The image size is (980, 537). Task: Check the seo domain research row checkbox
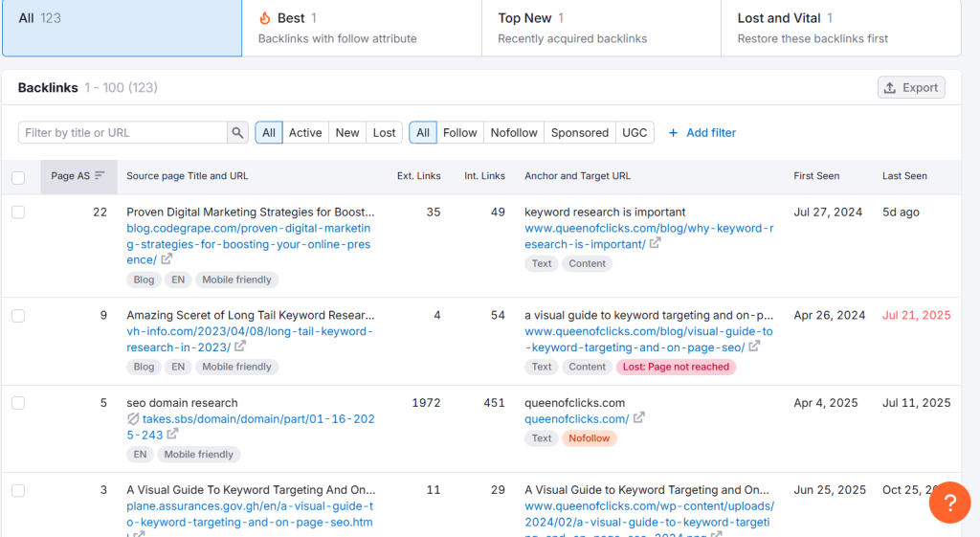coord(18,403)
